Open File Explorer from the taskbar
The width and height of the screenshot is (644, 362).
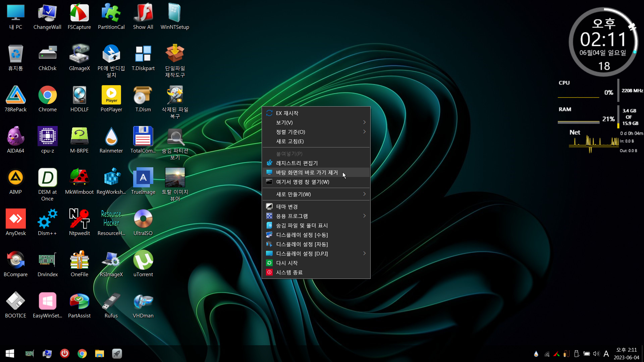tap(99, 354)
